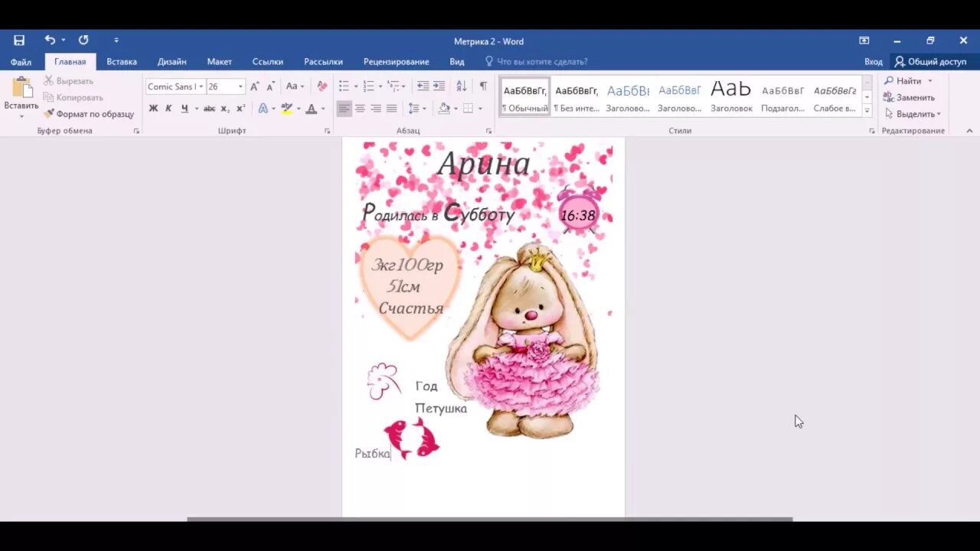Toggle italic К formatting

[168, 109]
